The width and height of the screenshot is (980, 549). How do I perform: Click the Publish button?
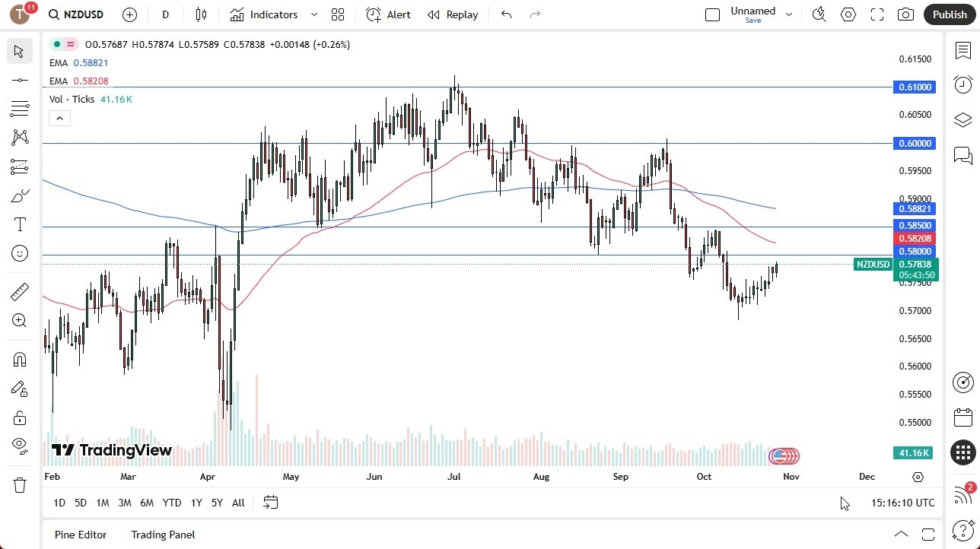coord(950,14)
